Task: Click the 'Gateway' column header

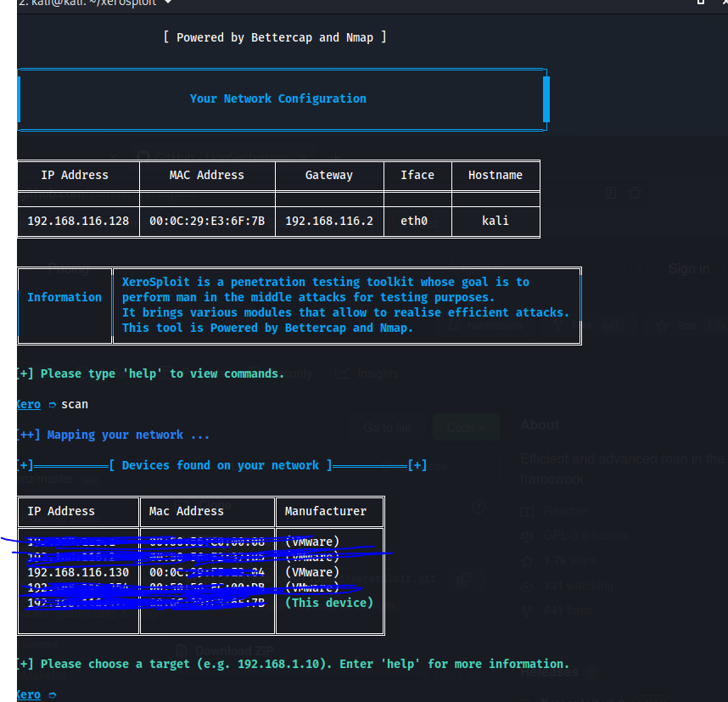Action: click(x=328, y=175)
